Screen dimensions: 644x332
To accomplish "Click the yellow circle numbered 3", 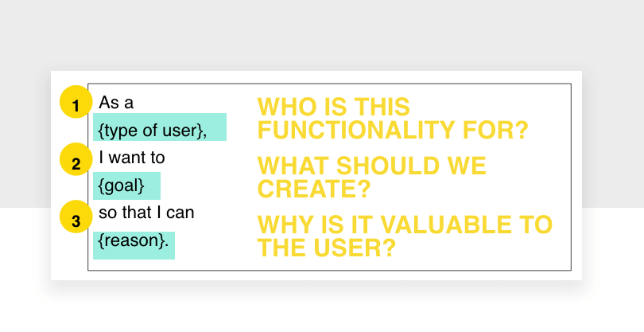I will click(x=76, y=217).
